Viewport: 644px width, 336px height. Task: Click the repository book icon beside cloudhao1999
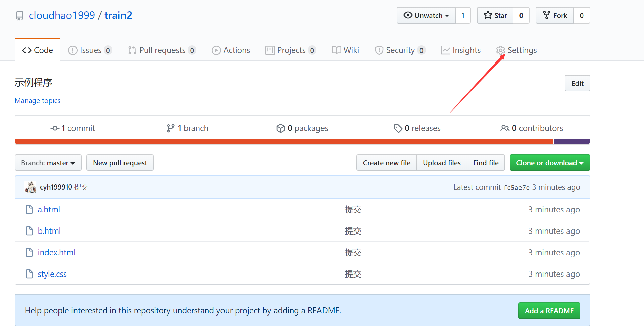coord(19,16)
